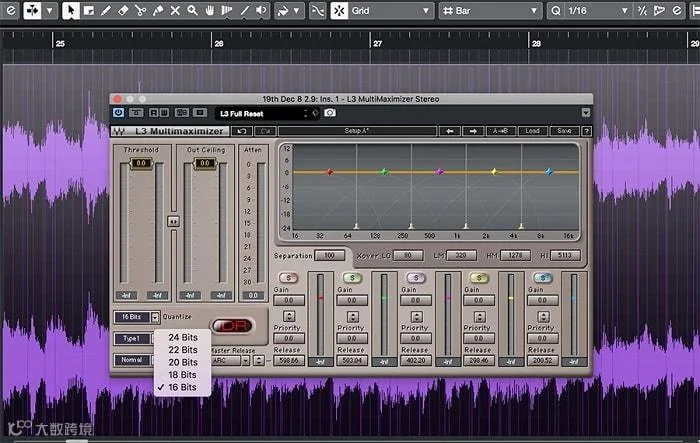Screen dimensions: 700x443
Task: Click the snapshot camera icon in plugin header
Action: [330, 113]
